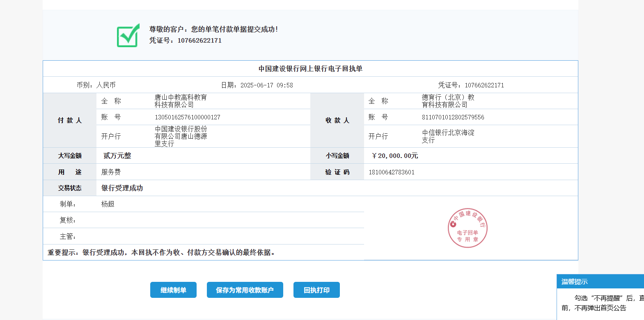Select payer account 13050162576100000127
644x320 pixels.
click(188, 117)
